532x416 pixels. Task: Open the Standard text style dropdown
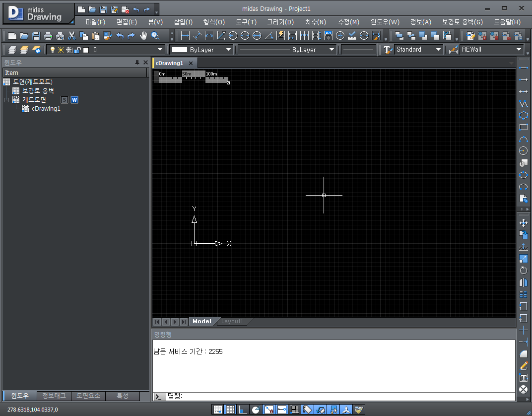pos(418,50)
